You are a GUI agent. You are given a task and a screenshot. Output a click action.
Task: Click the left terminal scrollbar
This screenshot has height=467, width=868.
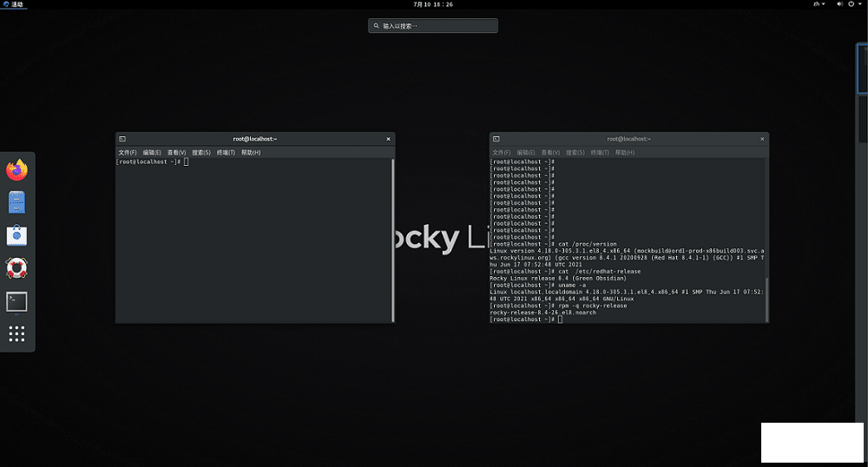pyautogui.click(x=393, y=240)
